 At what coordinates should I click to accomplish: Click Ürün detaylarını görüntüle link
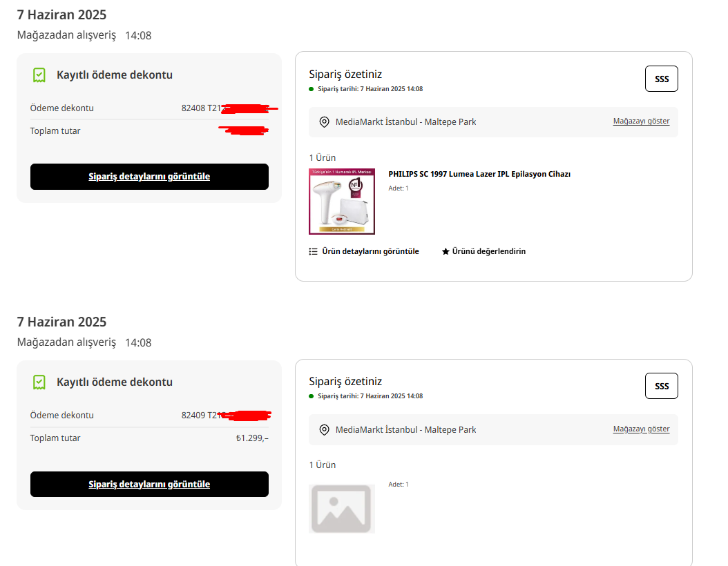click(x=370, y=251)
